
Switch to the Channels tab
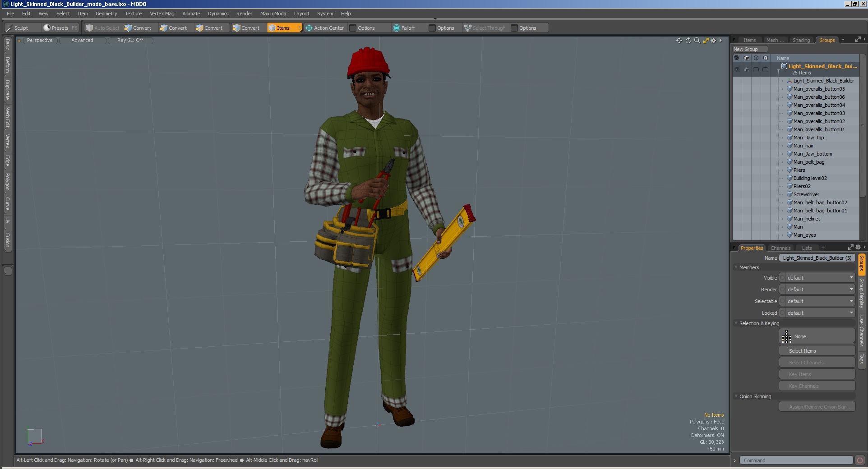[x=780, y=248]
